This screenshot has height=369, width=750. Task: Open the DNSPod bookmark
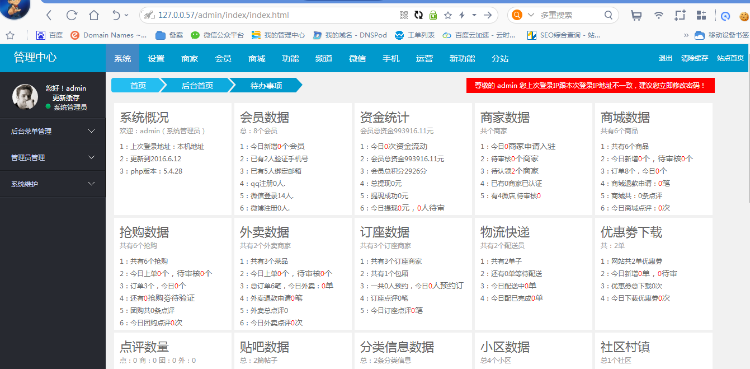tap(350, 35)
